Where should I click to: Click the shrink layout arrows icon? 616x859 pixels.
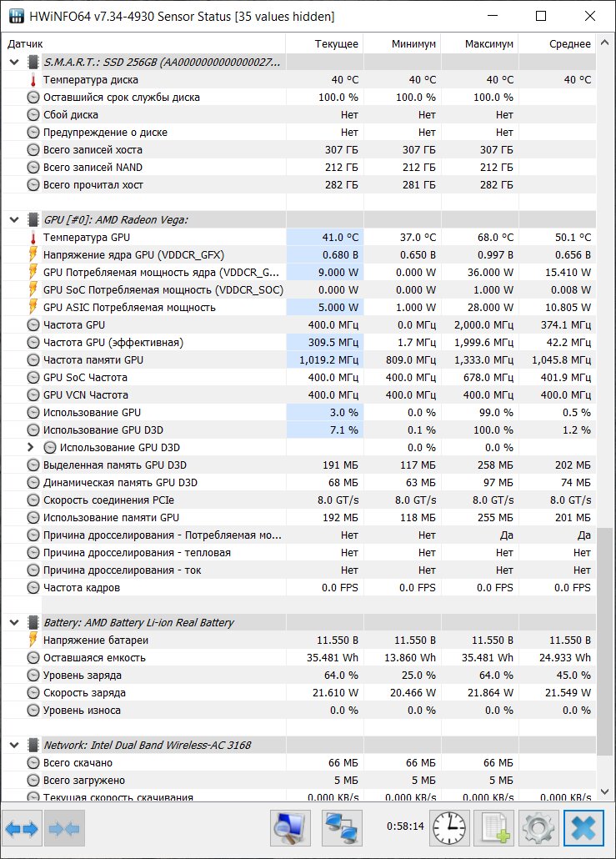click(64, 829)
